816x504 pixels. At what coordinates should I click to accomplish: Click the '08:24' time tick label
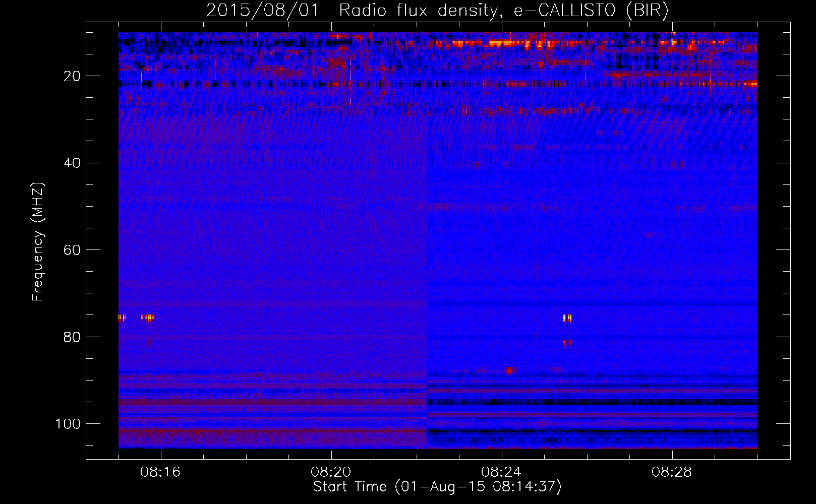[x=501, y=472]
